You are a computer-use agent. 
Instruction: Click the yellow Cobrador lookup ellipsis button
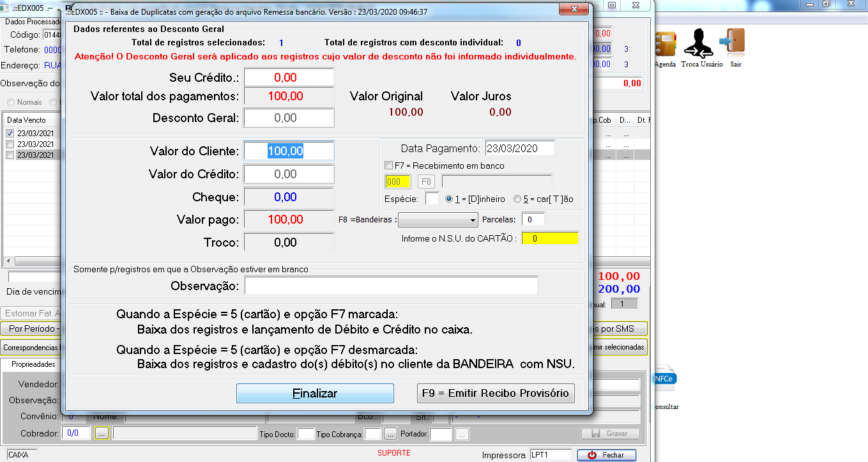102,434
